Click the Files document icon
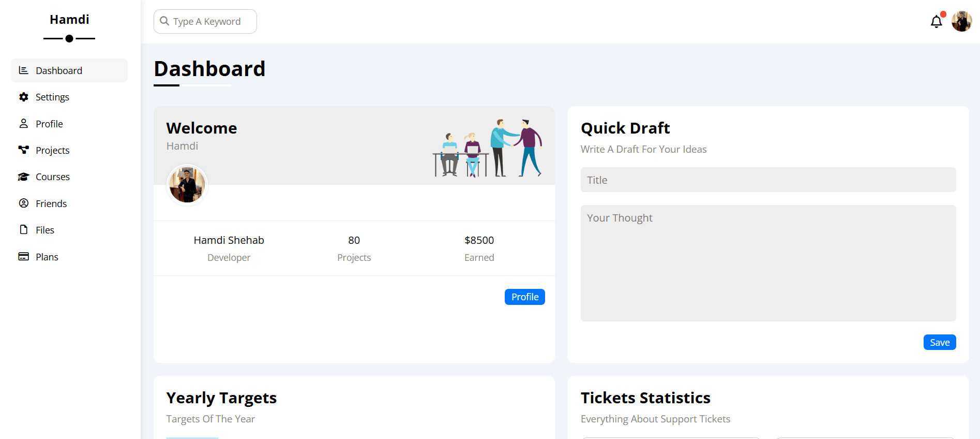The width and height of the screenshot is (980, 439). pyautogui.click(x=24, y=230)
